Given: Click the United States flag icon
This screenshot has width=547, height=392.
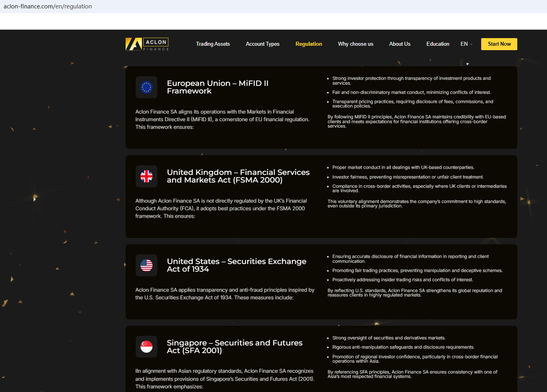Looking at the screenshot, I should click(146, 265).
